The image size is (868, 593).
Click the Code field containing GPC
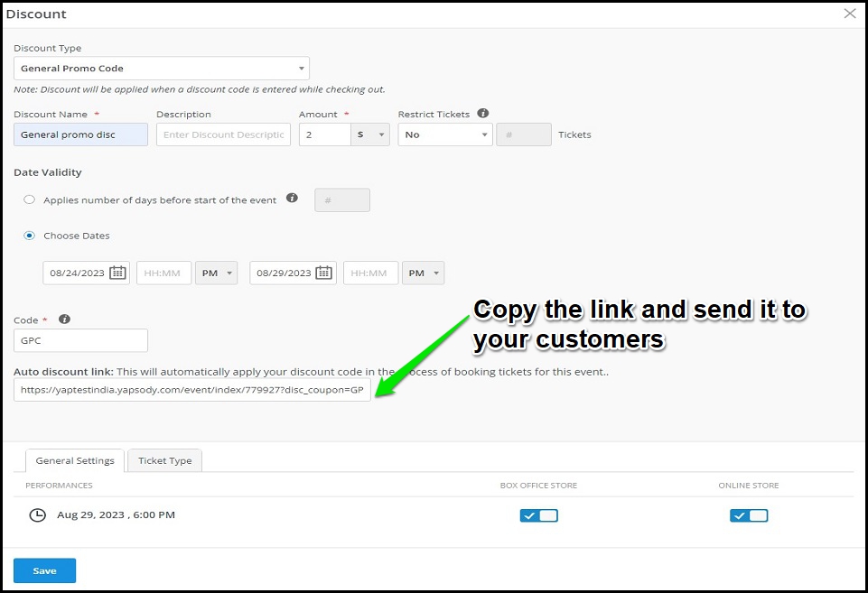80,340
